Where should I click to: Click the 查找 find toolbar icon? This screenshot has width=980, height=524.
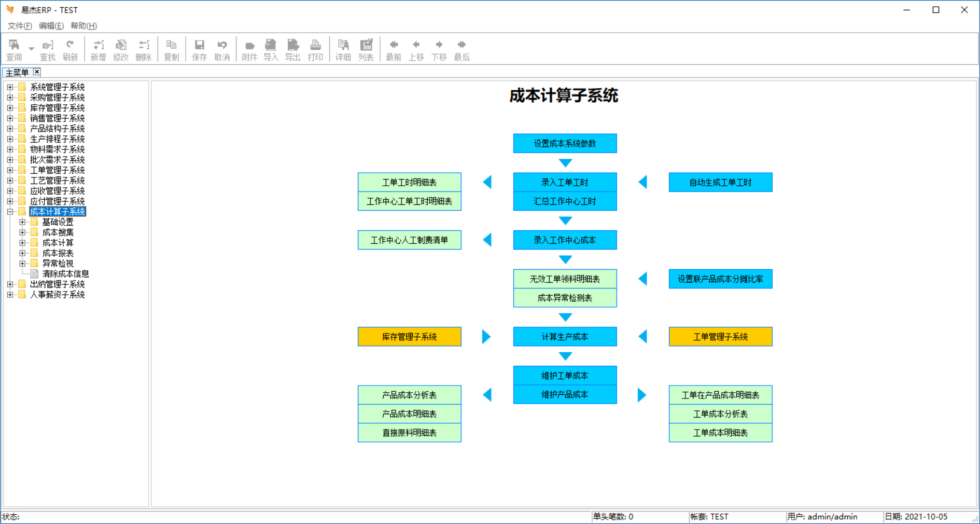point(48,50)
